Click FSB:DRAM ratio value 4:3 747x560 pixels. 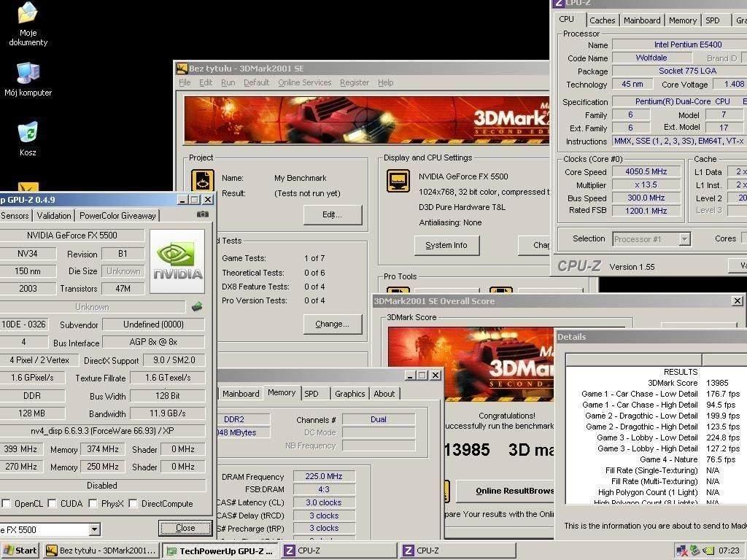pyautogui.click(x=324, y=489)
